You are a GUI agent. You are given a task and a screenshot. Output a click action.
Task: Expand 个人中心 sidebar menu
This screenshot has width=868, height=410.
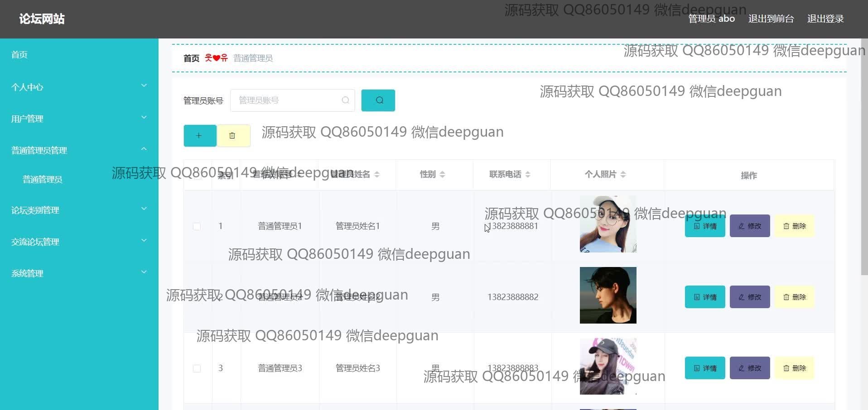79,87
